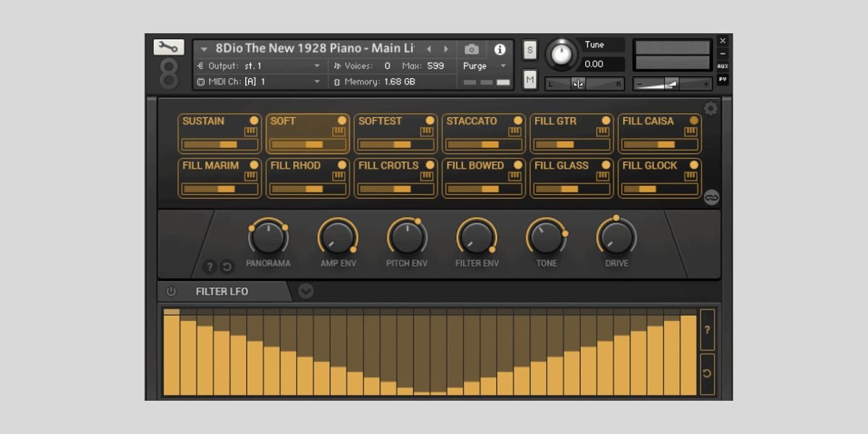Open the MIDI Ch dropdown
This screenshot has width=868, height=434.
click(x=259, y=82)
